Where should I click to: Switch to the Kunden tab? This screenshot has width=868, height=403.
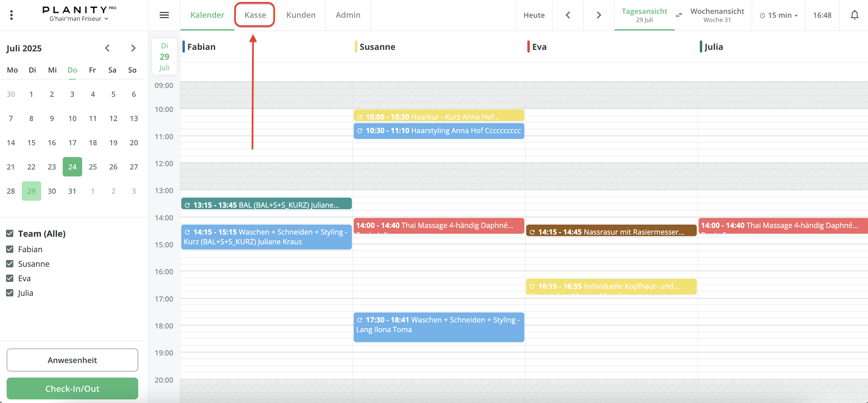point(301,15)
